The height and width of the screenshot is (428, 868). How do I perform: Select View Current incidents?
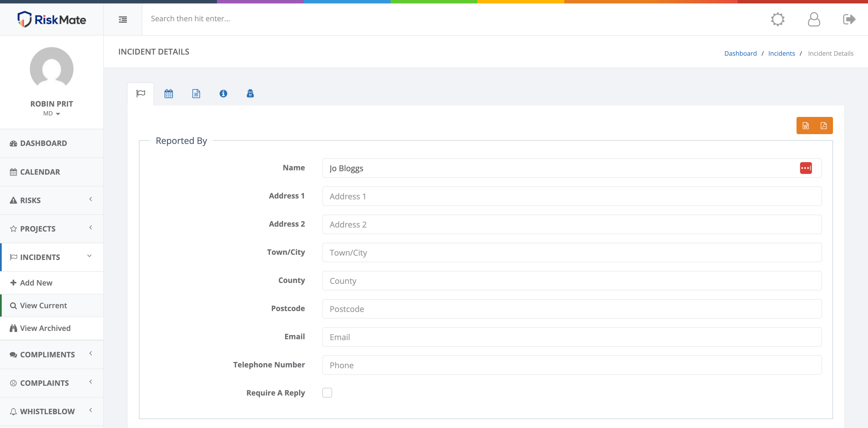pyautogui.click(x=52, y=306)
